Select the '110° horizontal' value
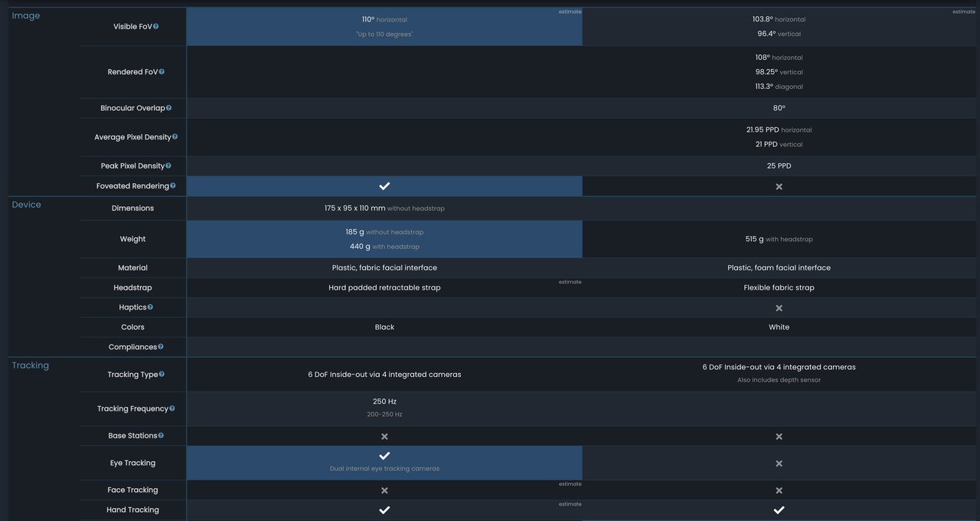Viewport: 980px width, 521px height. (384, 19)
